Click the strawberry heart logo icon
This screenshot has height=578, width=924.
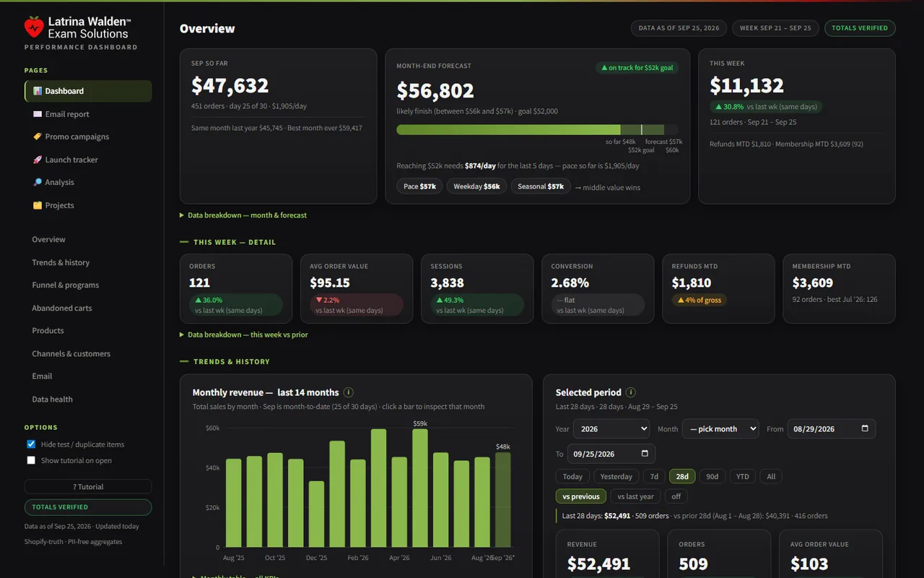34,27
